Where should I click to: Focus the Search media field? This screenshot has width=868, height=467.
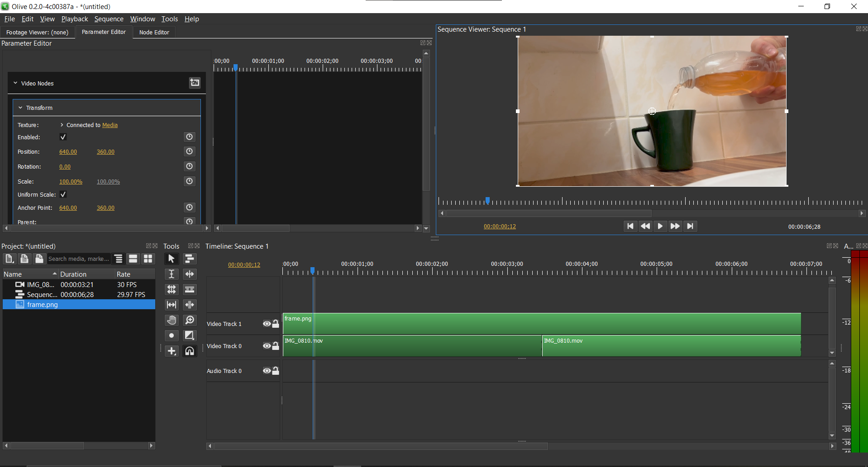[x=79, y=259]
